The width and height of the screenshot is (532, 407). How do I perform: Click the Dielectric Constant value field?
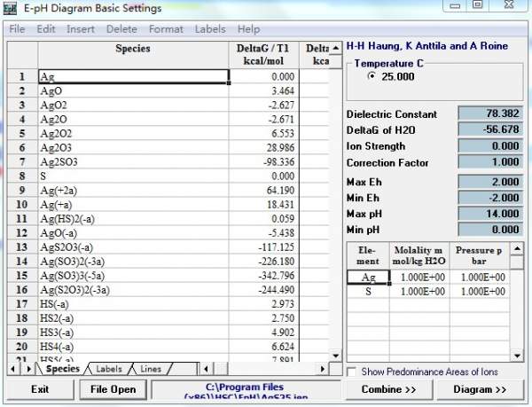pos(490,113)
